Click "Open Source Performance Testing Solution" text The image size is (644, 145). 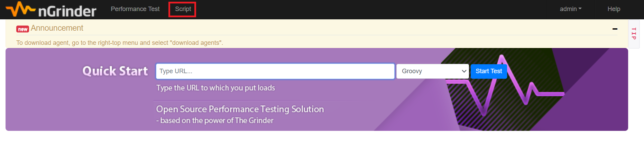click(x=240, y=109)
